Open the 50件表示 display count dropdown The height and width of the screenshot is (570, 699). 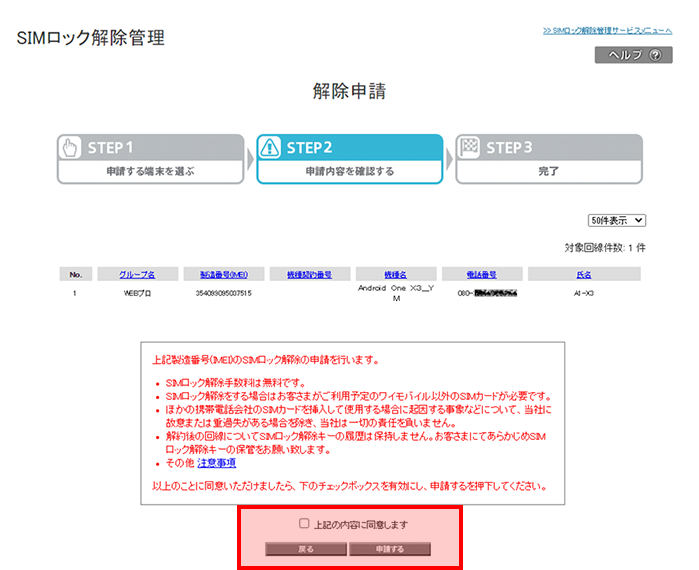617,220
